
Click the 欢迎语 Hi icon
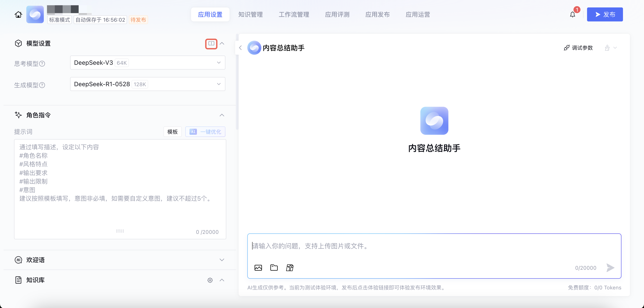pyautogui.click(x=18, y=260)
